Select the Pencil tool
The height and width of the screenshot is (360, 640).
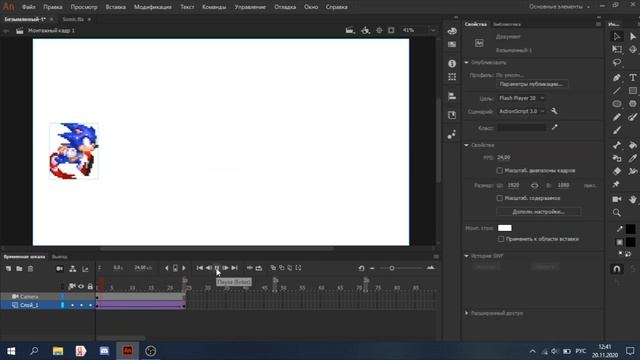click(617, 117)
